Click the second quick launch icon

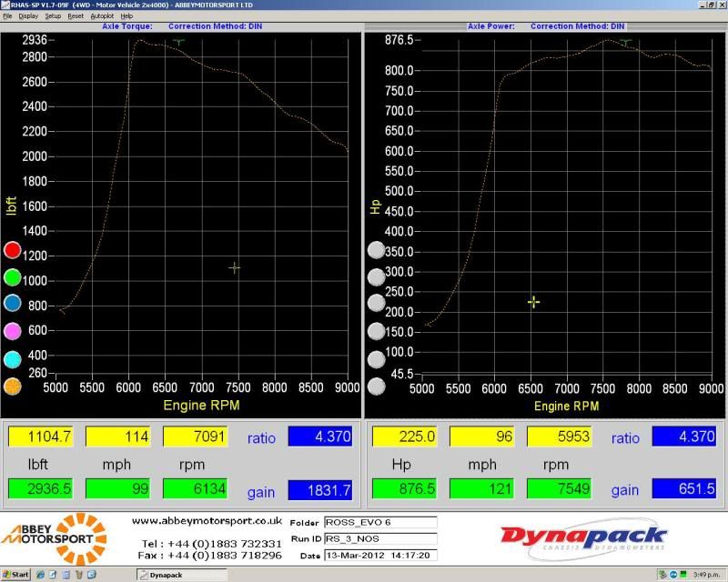(x=53, y=575)
